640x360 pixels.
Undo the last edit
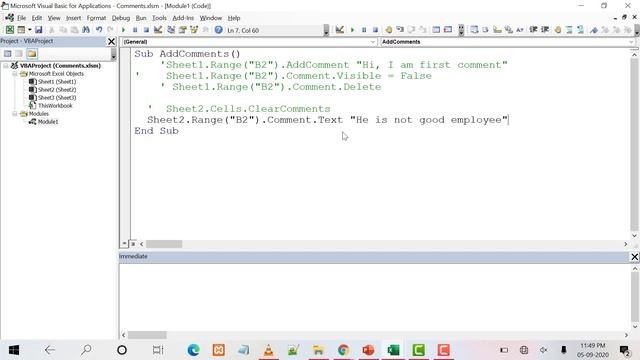point(99,30)
